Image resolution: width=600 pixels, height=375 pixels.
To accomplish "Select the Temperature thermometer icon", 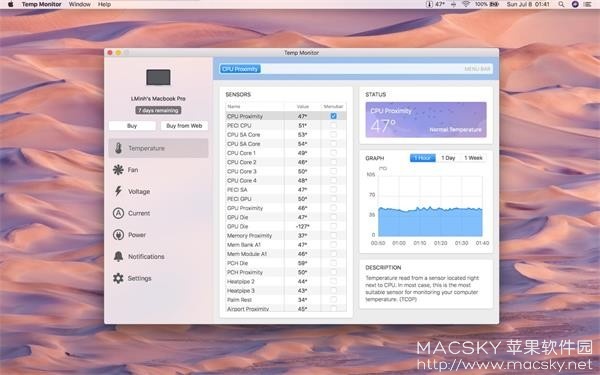I will tap(118, 148).
